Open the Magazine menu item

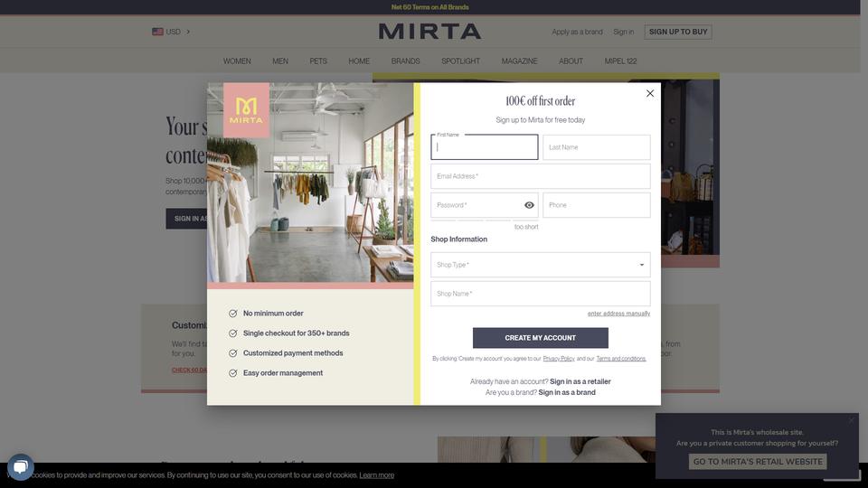point(519,61)
